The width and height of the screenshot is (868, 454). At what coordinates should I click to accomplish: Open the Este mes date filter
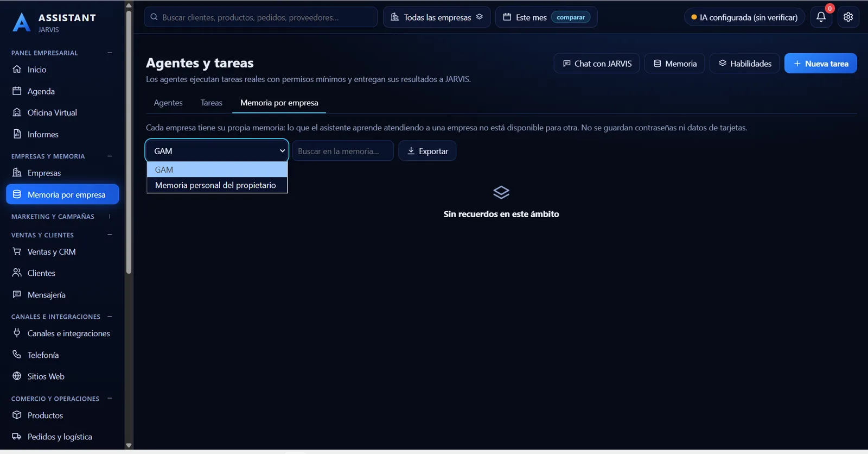point(546,17)
